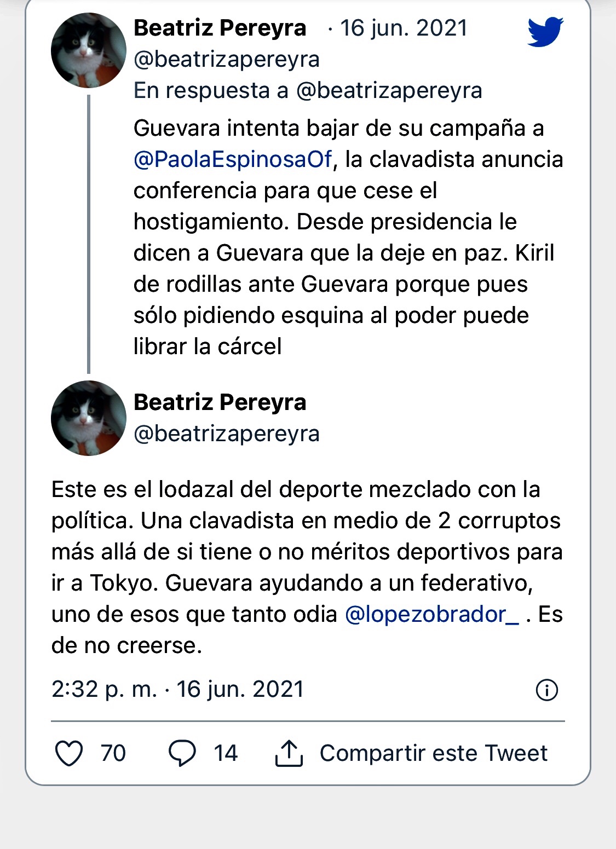The height and width of the screenshot is (849, 616).
Task: Click "Compartir este Tweet" label
Action: point(433,753)
